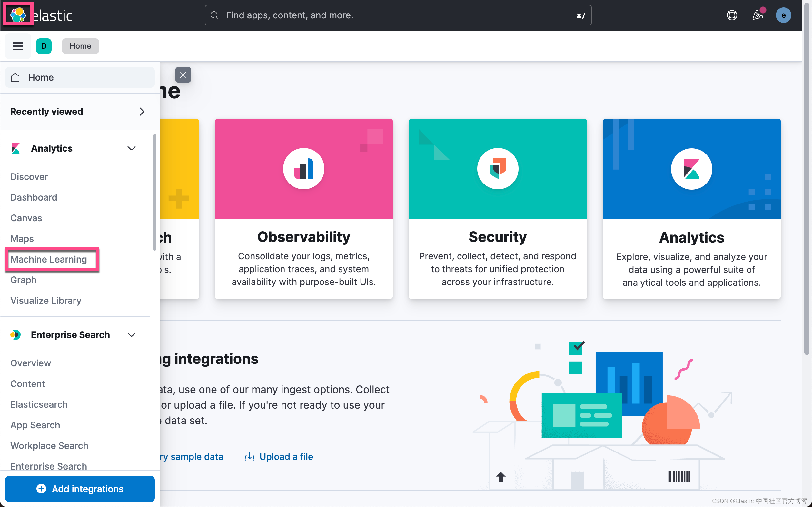
Task: Open Dashboard from the Analytics menu
Action: 34,197
